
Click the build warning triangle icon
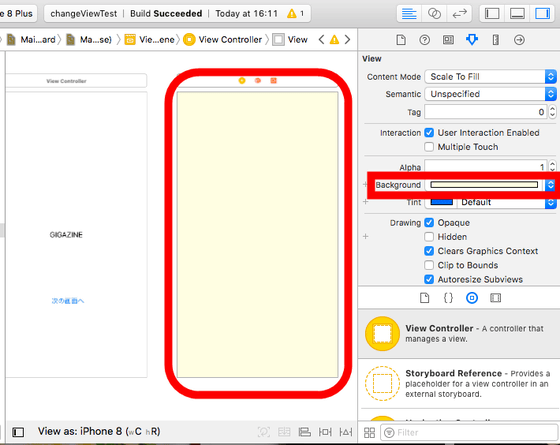pyautogui.click(x=292, y=14)
